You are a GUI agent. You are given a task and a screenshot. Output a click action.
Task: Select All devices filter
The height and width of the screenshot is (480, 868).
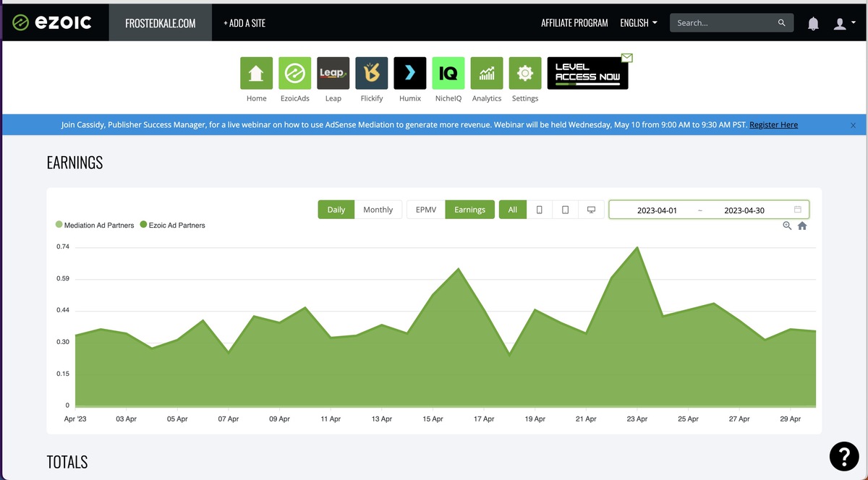(x=513, y=210)
